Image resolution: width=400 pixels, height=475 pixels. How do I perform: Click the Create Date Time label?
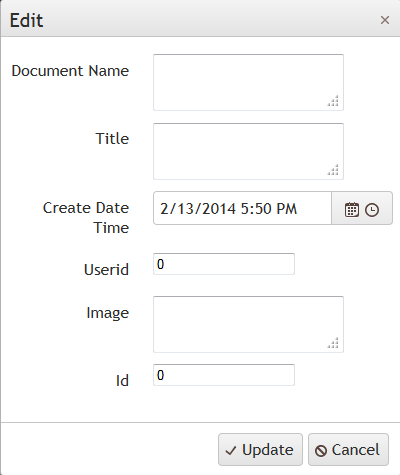[86, 218]
